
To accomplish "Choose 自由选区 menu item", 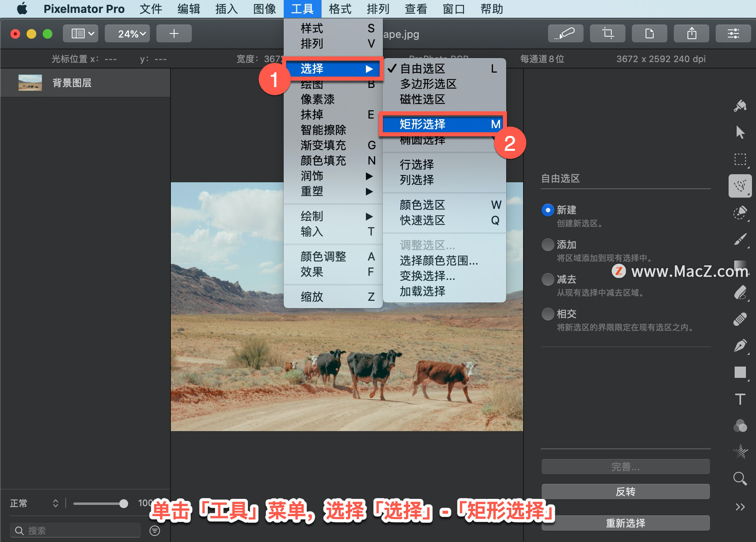I will [x=444, y=69].
